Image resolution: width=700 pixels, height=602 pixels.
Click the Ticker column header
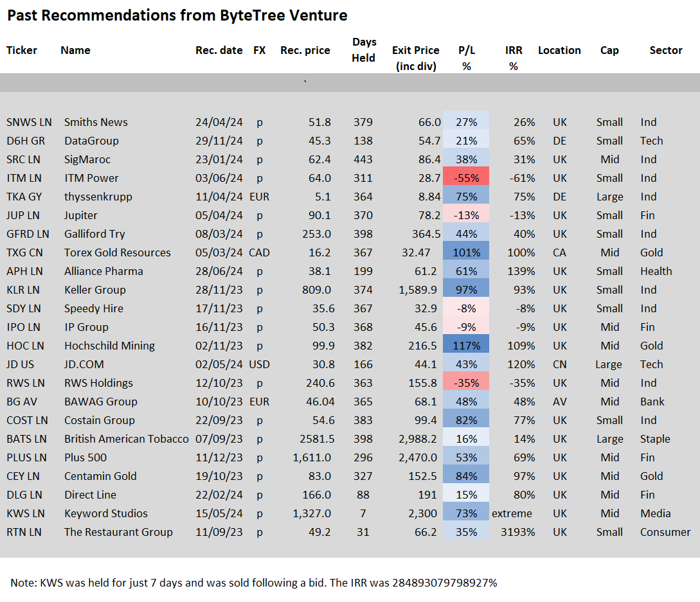21,50
